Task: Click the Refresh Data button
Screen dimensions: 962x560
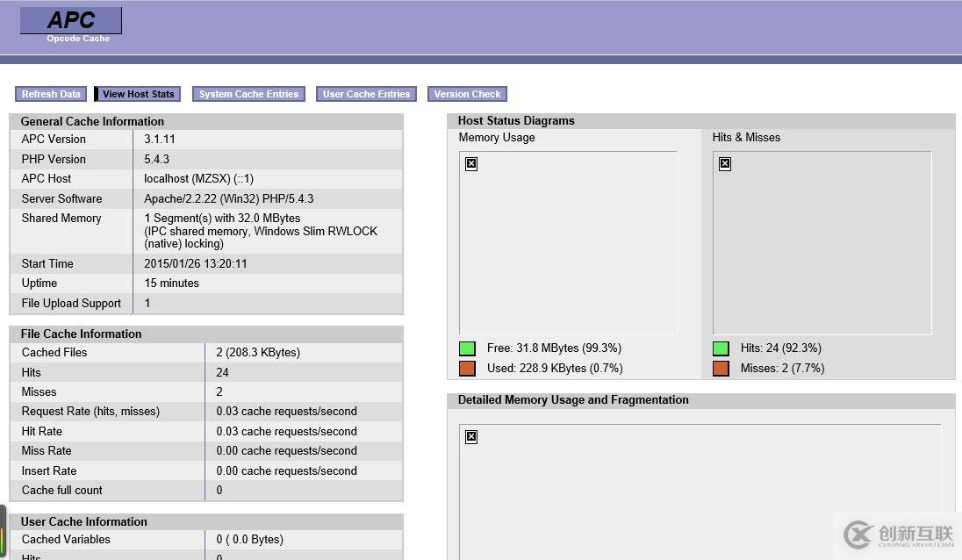Action: click(51, 94)
